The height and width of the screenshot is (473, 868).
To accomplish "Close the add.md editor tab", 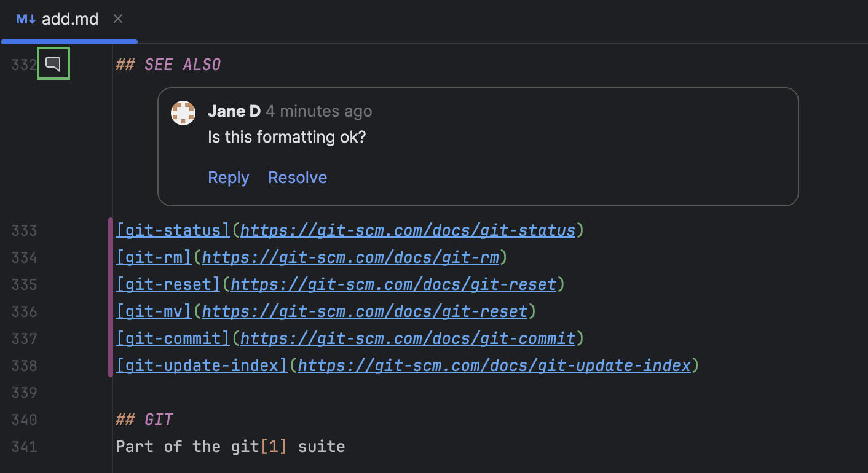I will pos(117,19).
